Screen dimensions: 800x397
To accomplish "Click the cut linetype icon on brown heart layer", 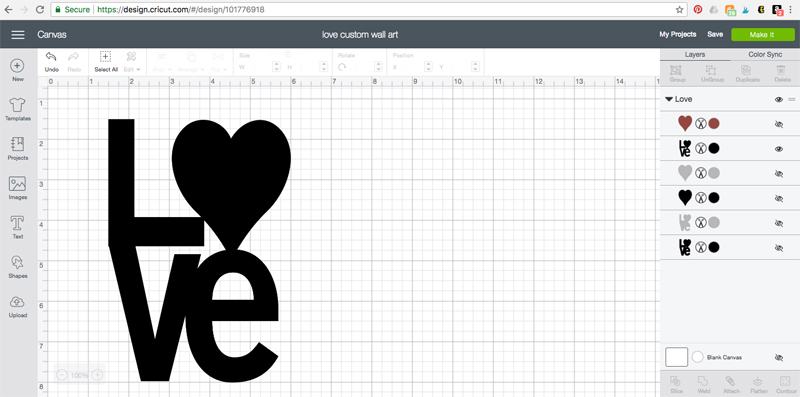I will 701,123.
